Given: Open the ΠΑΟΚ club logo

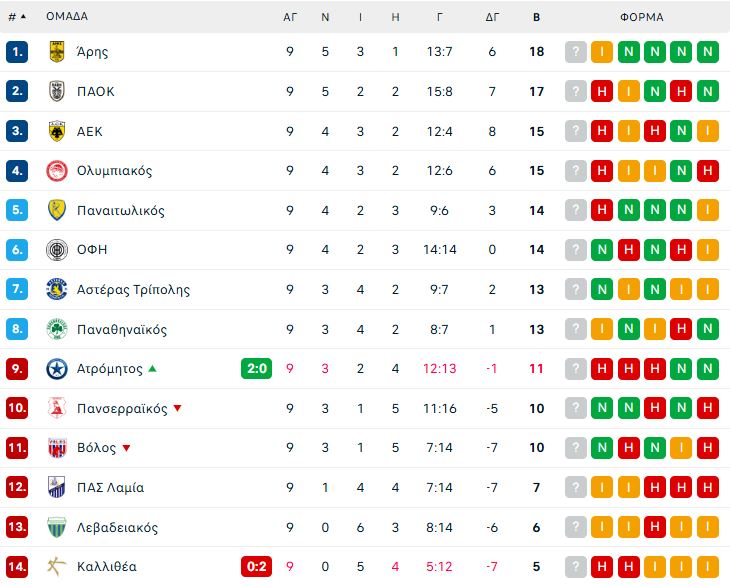Looking at the screenshot, I should [57, 91].
